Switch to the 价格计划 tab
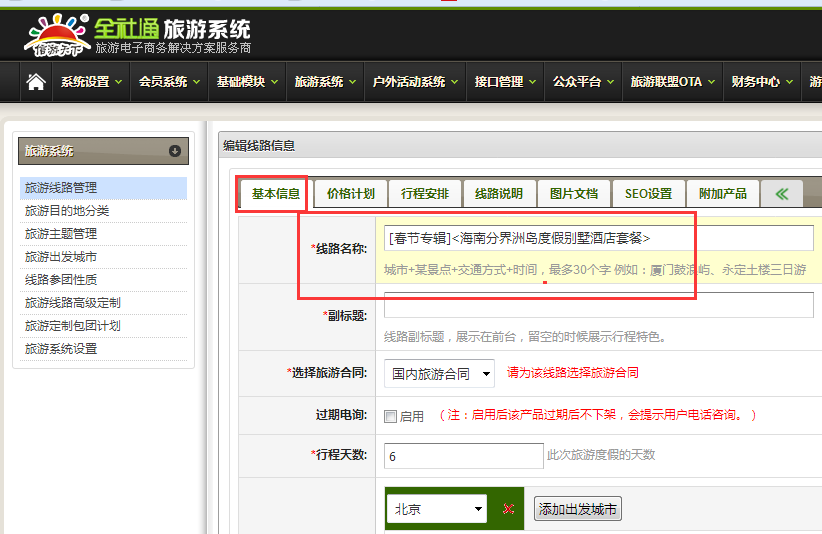 tap(350, 194)
